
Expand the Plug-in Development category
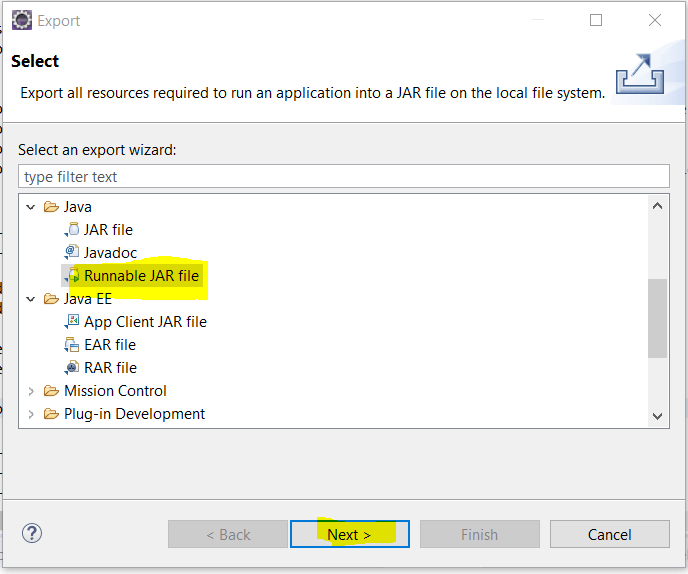tap(31, 414)
